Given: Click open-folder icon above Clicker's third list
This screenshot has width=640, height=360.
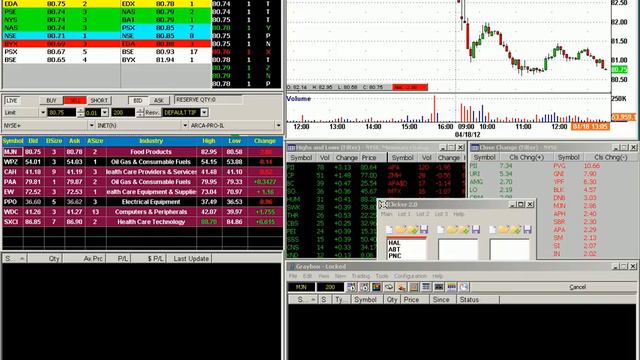Looking at the screenshot, I should tap(504, 230).
